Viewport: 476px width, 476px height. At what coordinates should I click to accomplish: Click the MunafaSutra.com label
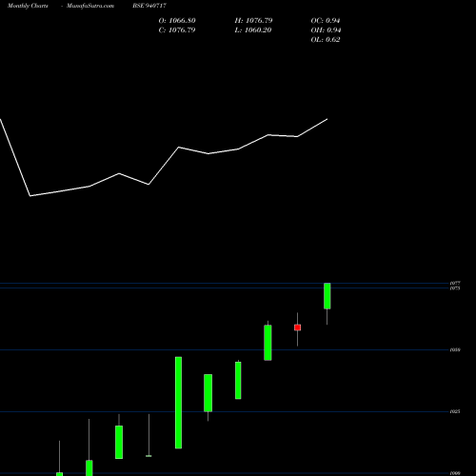point(90,6)
